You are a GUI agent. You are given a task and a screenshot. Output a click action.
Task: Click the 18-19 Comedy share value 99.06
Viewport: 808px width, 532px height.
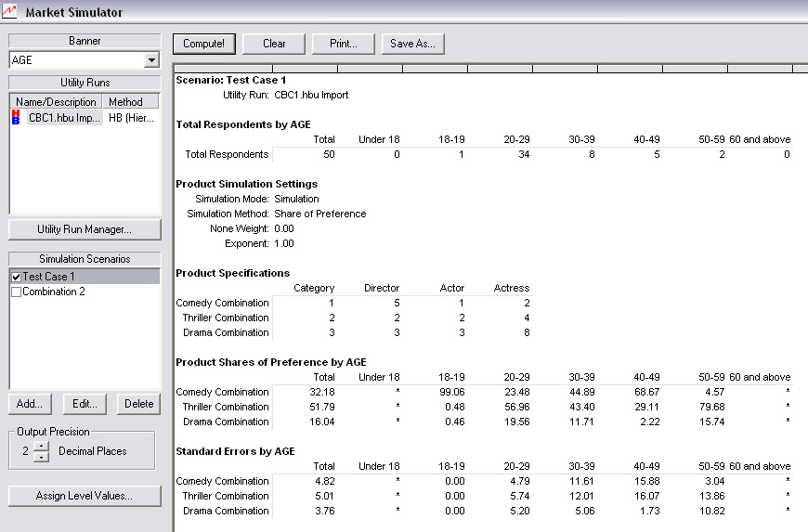click(x=452, y=393)
